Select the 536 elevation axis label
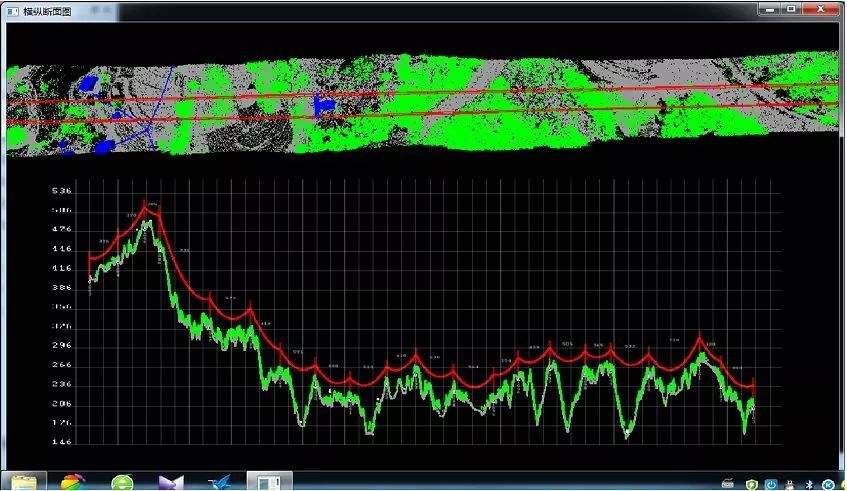The height and width of the screenshot is (491, 847). (x=62, y=191)
